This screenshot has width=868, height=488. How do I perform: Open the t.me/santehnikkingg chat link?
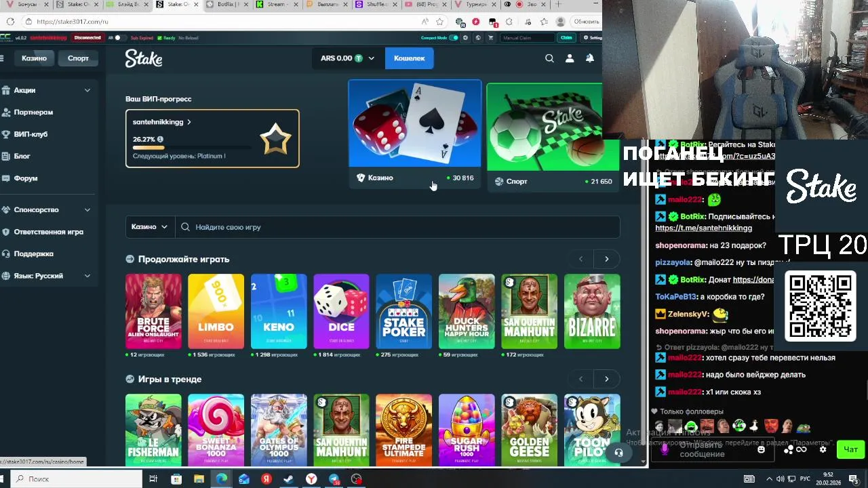703,228
